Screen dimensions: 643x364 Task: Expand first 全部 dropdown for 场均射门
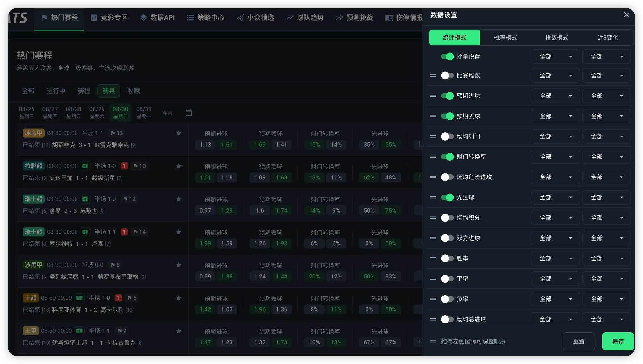(x=555, y=136)
